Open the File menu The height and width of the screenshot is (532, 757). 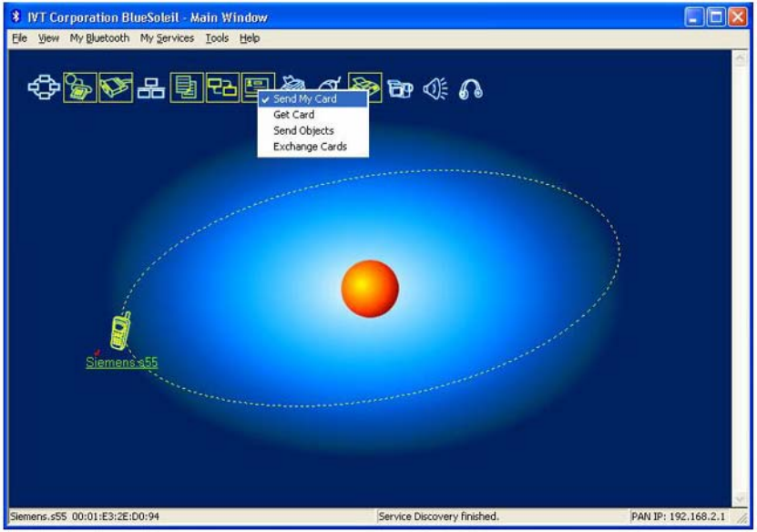tap(19, 38)
